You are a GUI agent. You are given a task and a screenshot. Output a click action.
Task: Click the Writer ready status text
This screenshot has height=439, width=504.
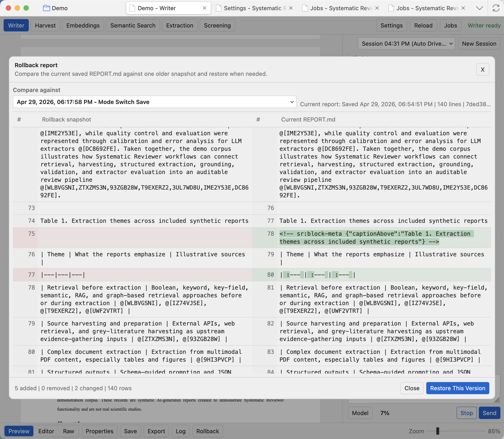pyautogui.click(x=484, y=25)
